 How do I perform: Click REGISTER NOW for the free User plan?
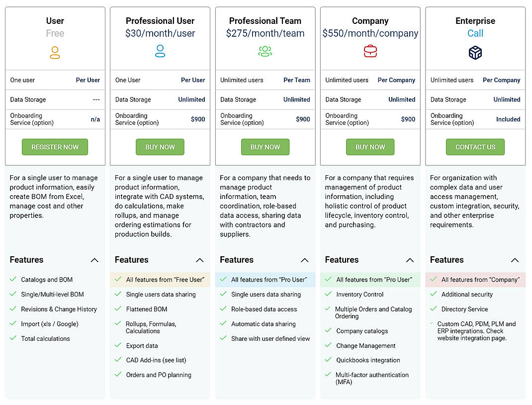pyautogui.click(x=55, y=147)
